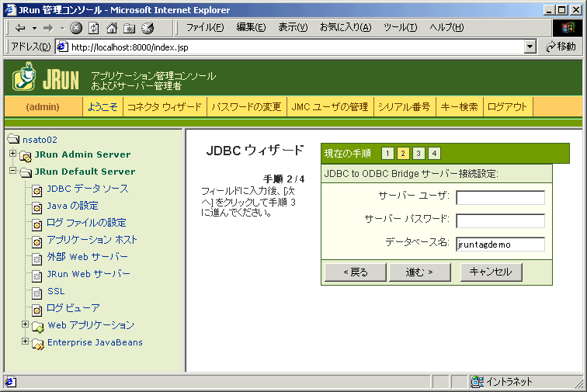Click the キャンセル button

tap(491, 272)
